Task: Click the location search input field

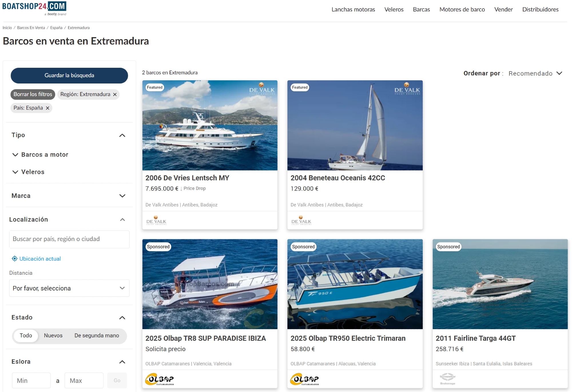Action: coord(69,239)
